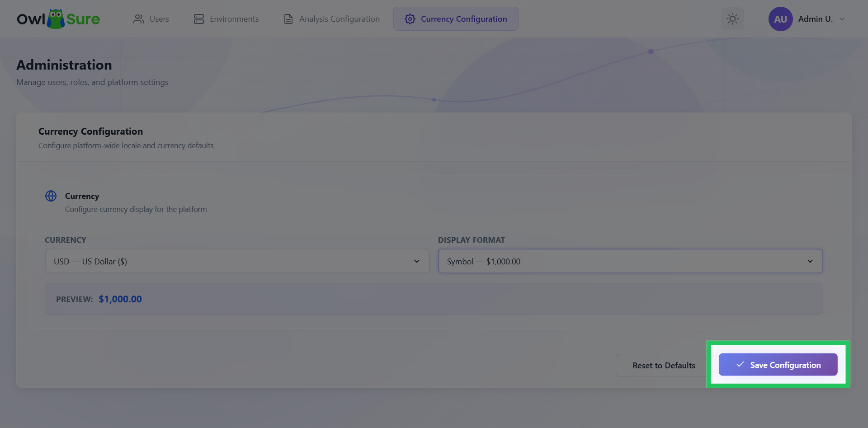Viewport: 868px width, 428px height.
Task: Click the Admin U. user name
Action: pos(815,19)
